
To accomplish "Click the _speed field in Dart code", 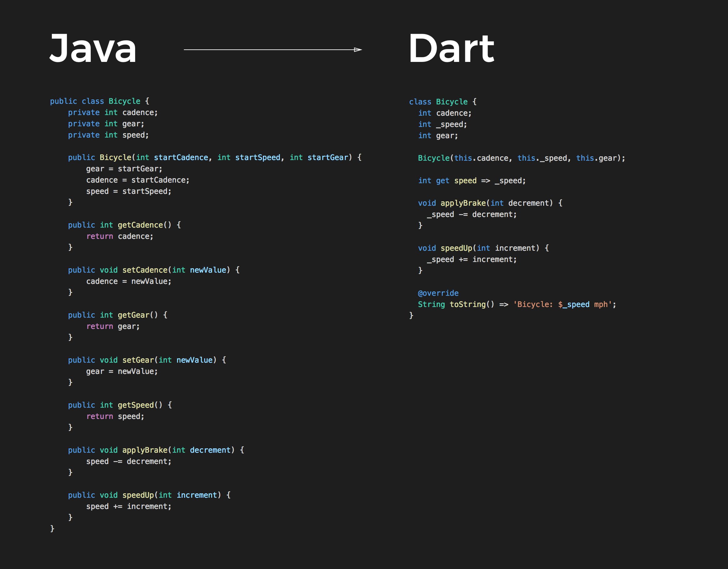I will (451, 124).
